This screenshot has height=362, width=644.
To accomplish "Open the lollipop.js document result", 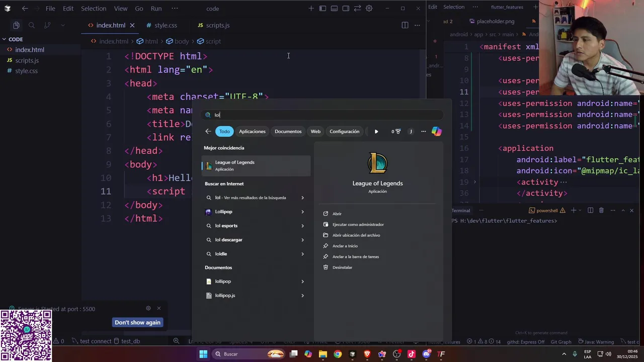I will pos(225,296).
